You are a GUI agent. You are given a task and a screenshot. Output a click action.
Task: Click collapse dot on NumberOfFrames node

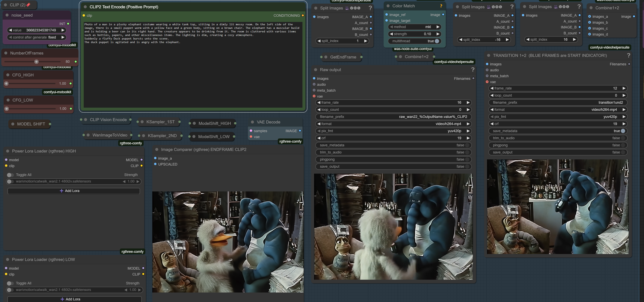point(6,53)
